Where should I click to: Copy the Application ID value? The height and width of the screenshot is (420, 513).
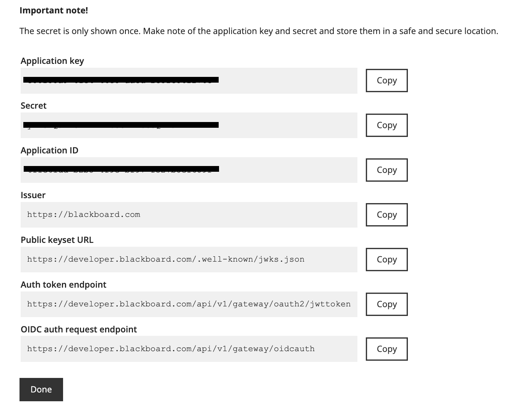(386, 170)
